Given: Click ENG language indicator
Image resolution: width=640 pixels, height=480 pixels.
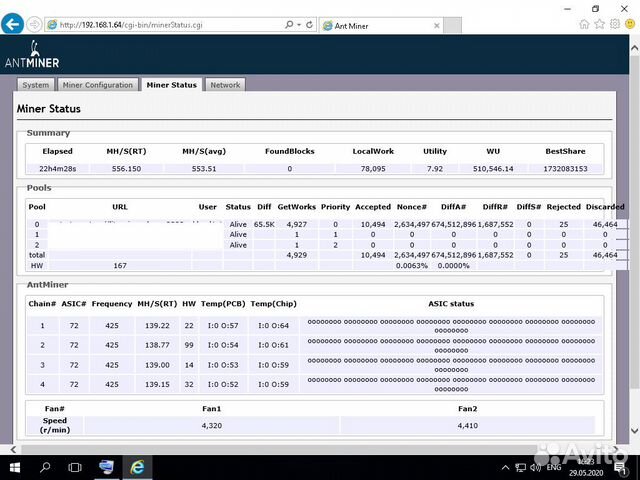Looking at the screenshot, I should click(x=554, y=468).
